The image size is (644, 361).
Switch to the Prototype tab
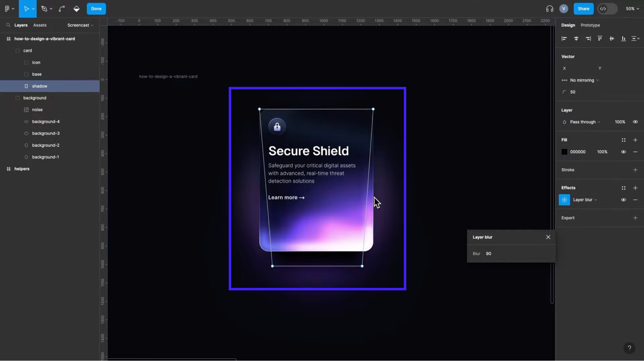pyautogui.click(x=590, y=25)
